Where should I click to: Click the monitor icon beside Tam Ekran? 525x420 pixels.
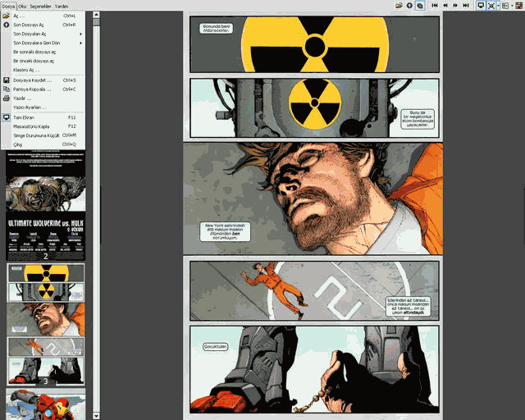[6, 117]
